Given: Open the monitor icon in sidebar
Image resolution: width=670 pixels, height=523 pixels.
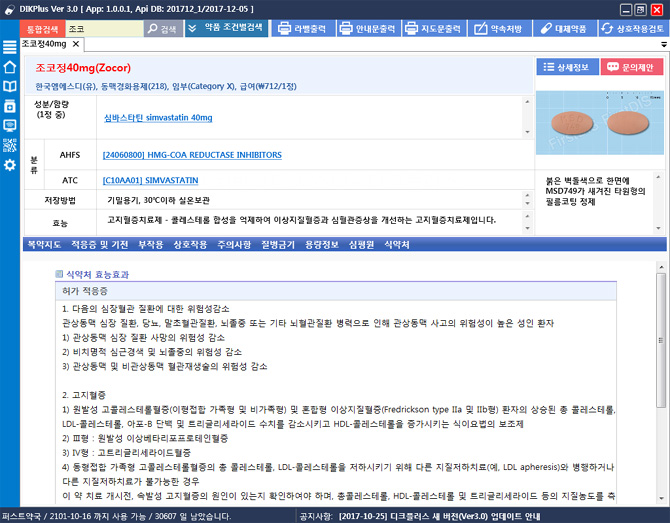Looking at the screenshot, I should (9, 125).
